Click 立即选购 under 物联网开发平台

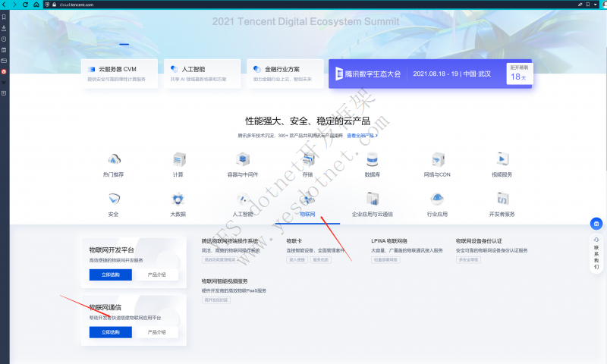pyautogui.click(x=111, y=275)
